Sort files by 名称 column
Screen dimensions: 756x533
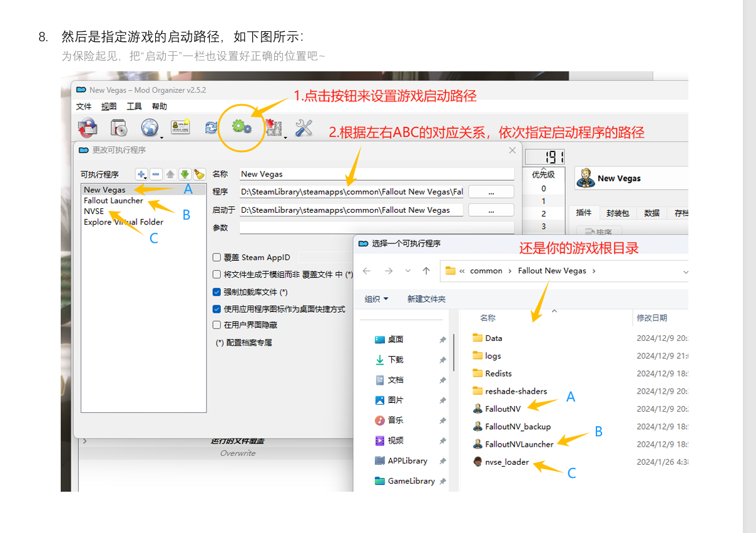pos(488,318)
